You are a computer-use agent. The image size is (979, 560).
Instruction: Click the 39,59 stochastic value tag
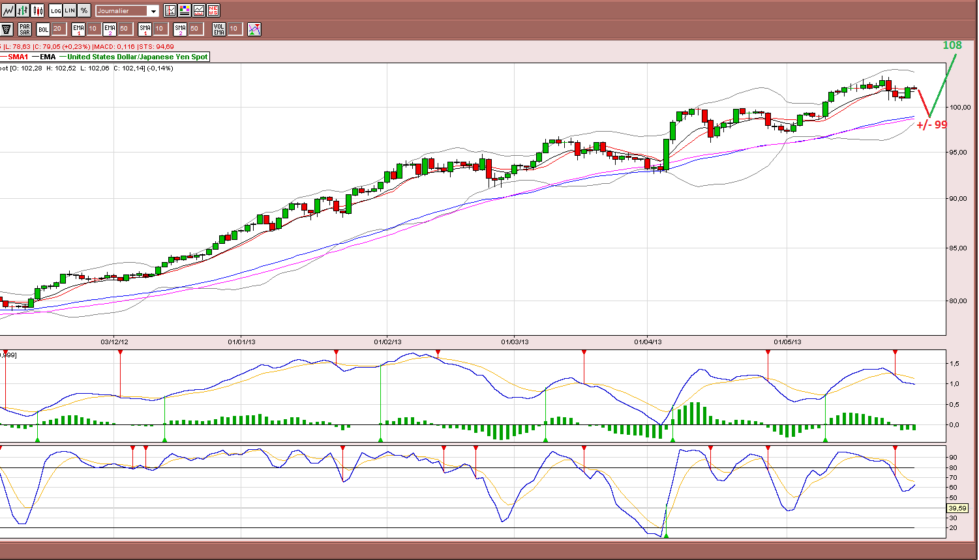(957, 508)
